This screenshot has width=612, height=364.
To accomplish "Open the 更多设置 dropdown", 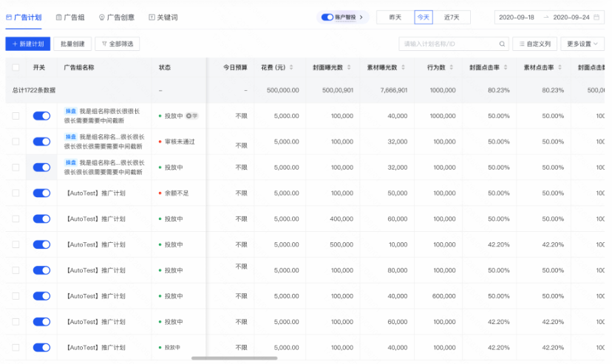I will pyautogui.click(x=582, y=44).
